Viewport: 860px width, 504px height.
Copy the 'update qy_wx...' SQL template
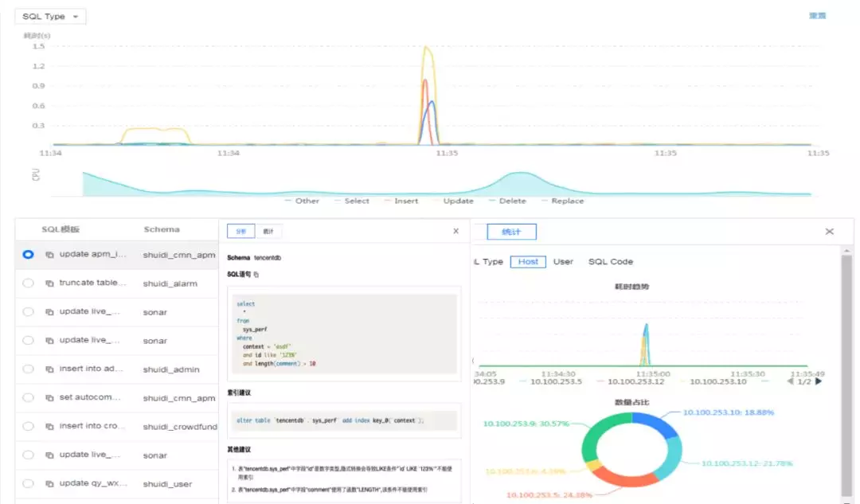[x=49, y=483]
